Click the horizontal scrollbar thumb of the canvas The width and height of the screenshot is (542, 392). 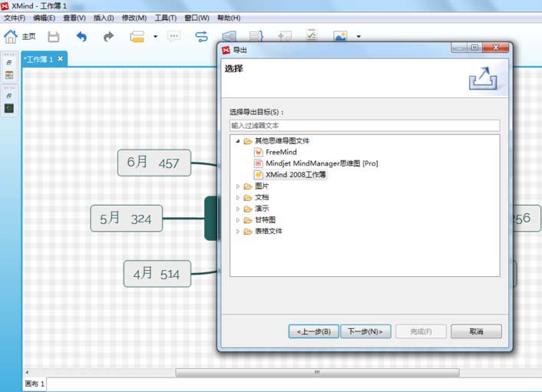317,372
